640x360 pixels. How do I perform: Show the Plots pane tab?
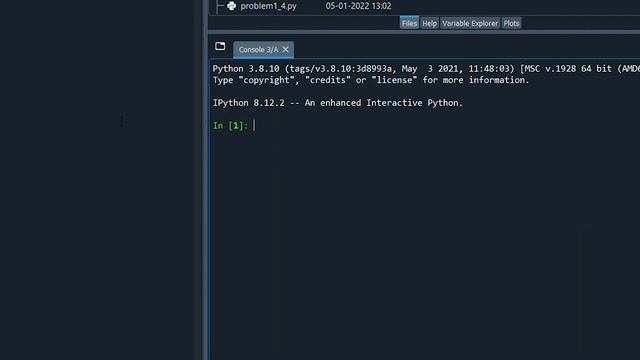[511, 23]
